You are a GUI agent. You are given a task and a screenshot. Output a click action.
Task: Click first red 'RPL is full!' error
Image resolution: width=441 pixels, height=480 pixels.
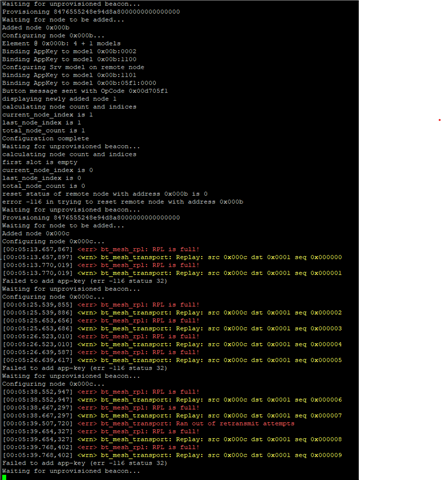pyautogui.click(x=138, y=249)
